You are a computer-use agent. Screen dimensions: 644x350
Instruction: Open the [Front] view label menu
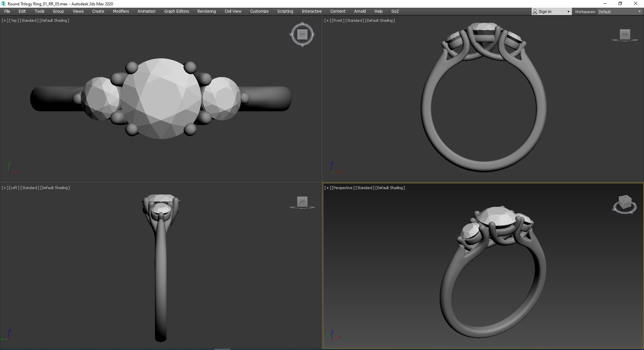pos(338,20)
